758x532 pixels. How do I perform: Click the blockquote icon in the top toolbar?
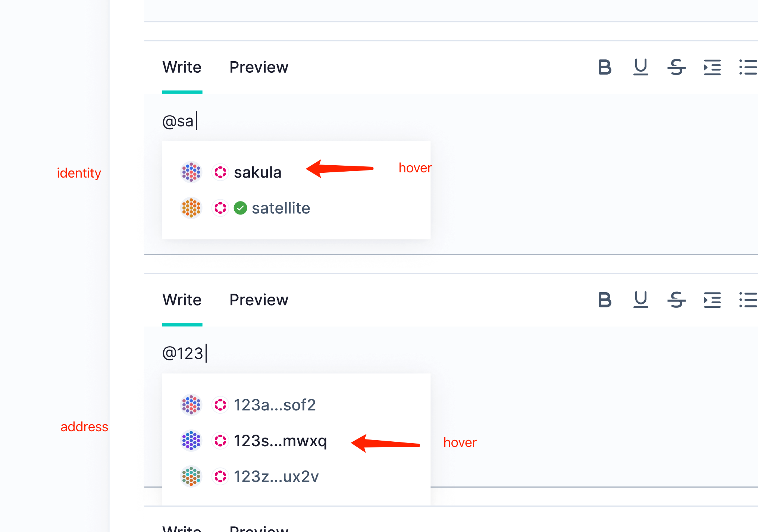click(712, 68)
